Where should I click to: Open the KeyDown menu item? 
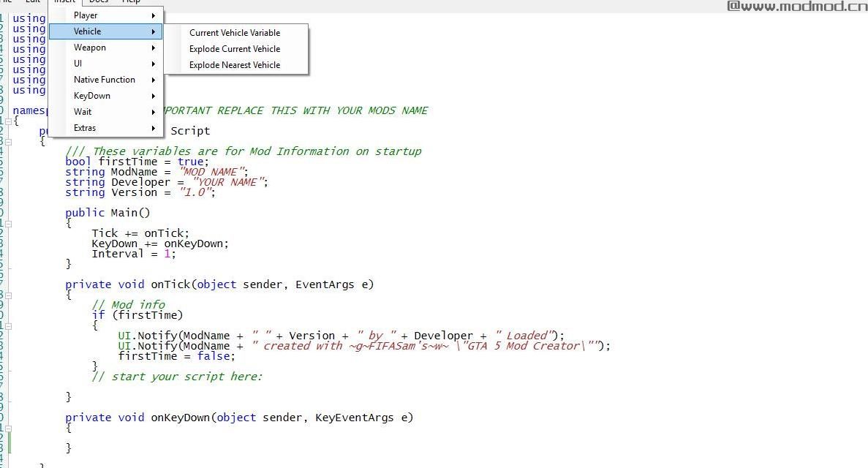click(92, 96)
